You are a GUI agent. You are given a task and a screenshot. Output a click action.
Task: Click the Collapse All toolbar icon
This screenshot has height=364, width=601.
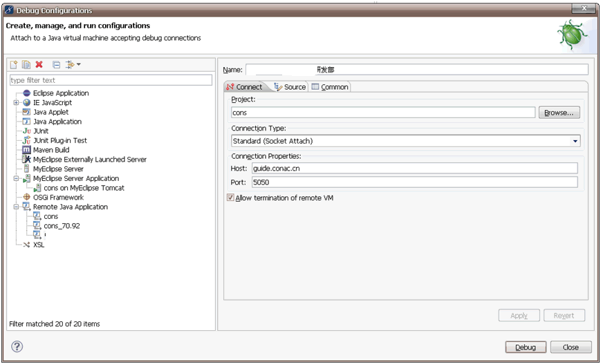point(56,65)
